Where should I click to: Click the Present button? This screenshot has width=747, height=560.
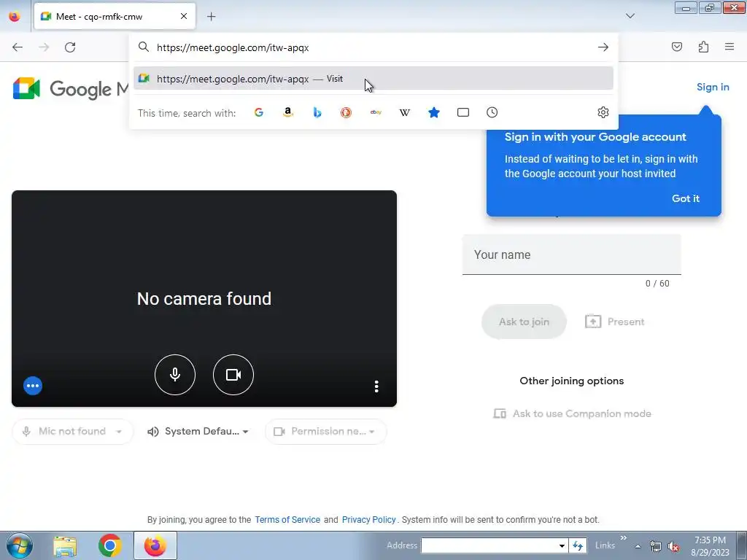click(x=614, y=322)
